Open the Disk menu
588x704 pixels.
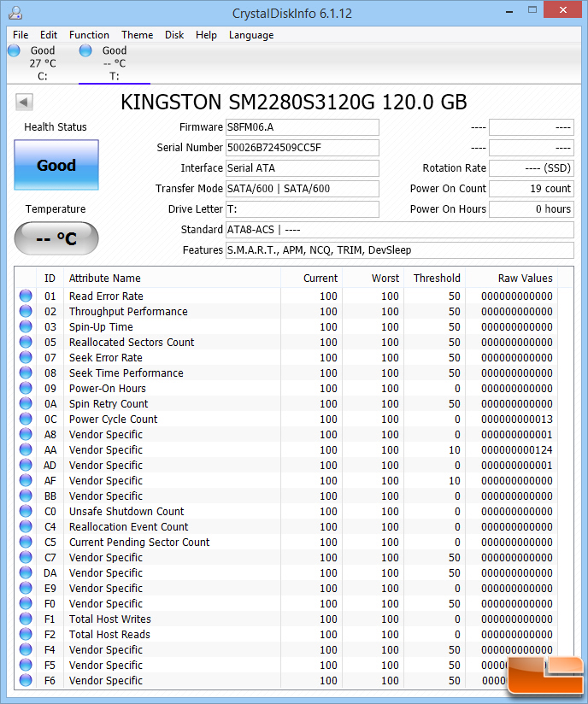pyautogui.click(x=174, y=35)
